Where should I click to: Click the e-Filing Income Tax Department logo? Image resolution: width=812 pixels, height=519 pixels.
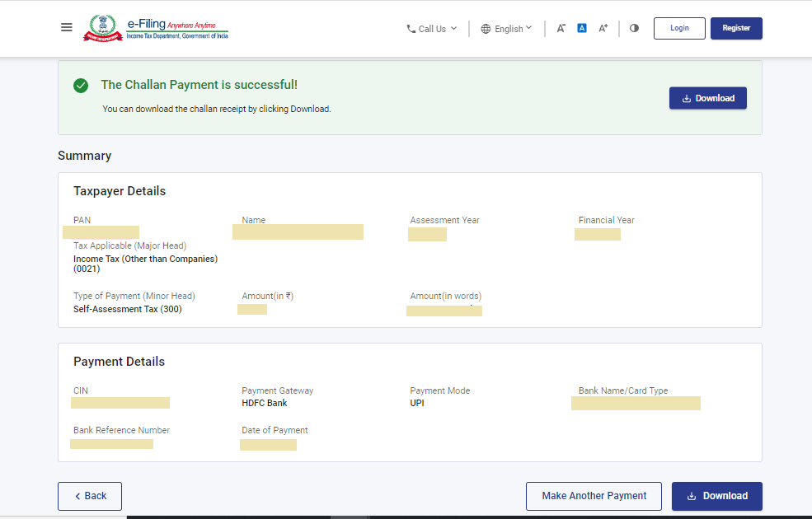156,29
